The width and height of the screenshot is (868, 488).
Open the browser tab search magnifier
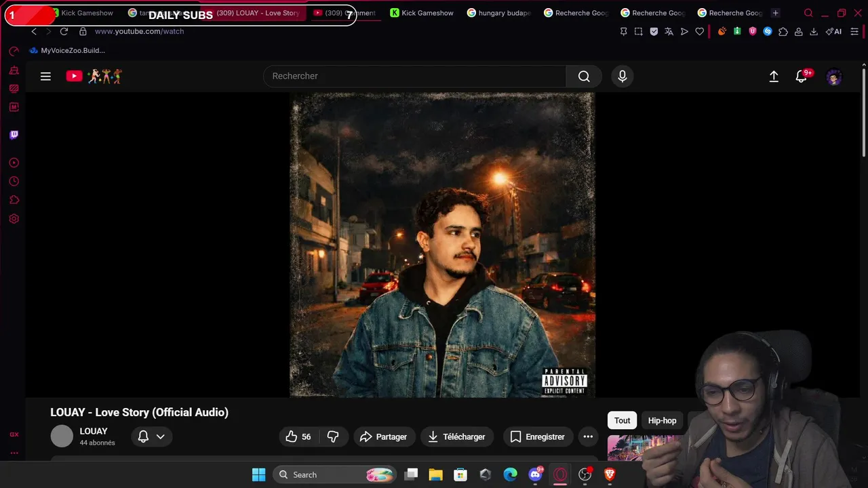[808, 13]
